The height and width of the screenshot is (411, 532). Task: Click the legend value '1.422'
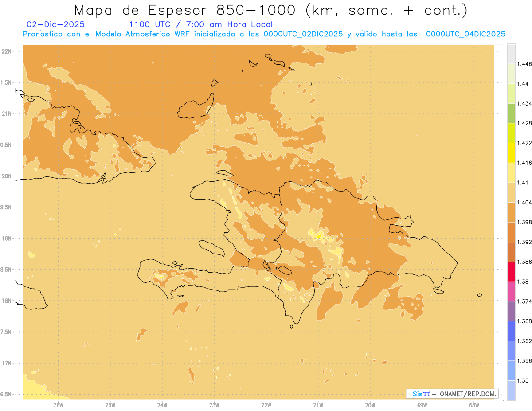[x=524, y=143]
